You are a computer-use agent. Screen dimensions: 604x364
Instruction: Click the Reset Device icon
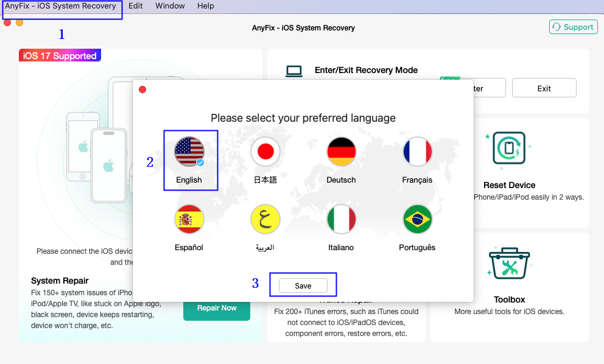point(509,148)
